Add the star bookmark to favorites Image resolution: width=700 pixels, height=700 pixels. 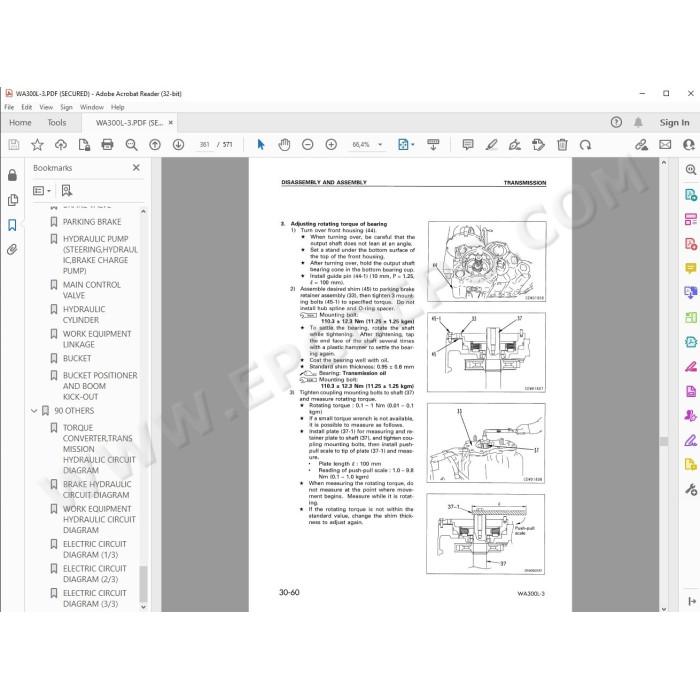[x=37, y=145]
